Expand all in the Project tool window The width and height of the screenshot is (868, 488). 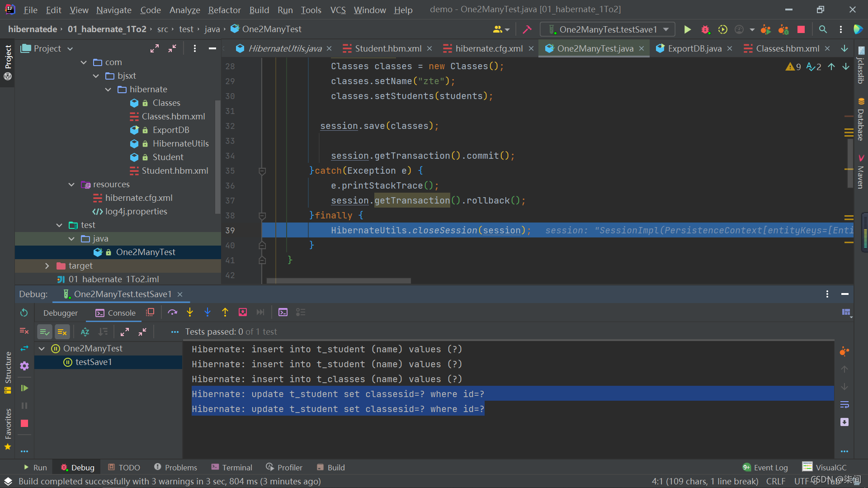pyautogui.click(x=155, y=48)
